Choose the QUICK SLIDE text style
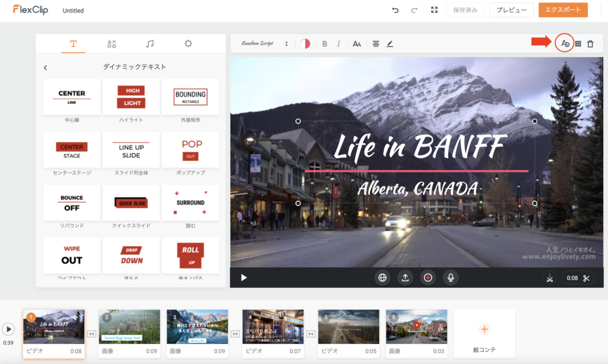The width and height of the screenshot is (608, 364). coord(131,202)
